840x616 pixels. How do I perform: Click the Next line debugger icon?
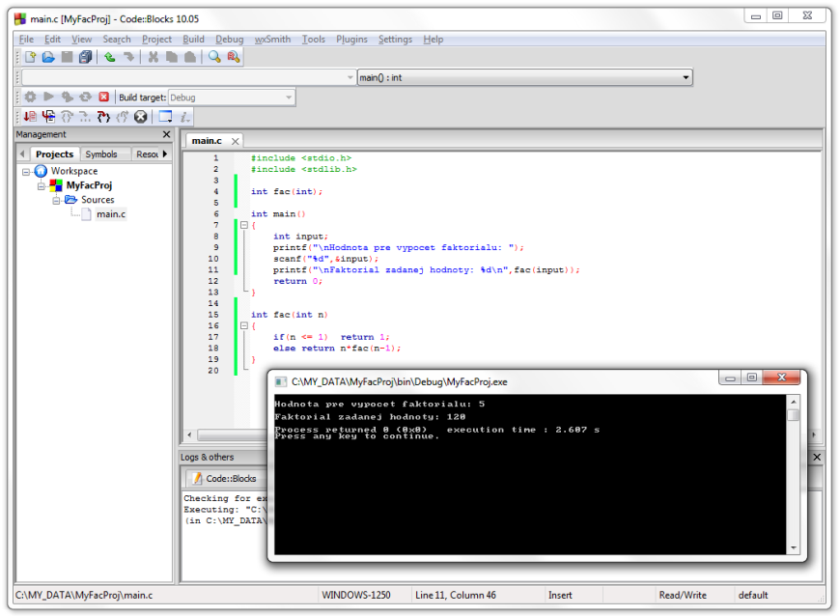point(67,116)
